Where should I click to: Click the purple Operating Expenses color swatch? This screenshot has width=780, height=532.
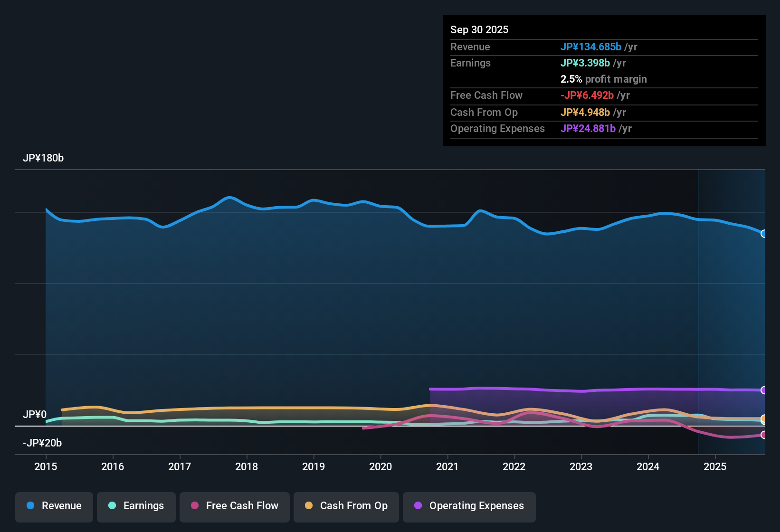click(x=418, y=506)
